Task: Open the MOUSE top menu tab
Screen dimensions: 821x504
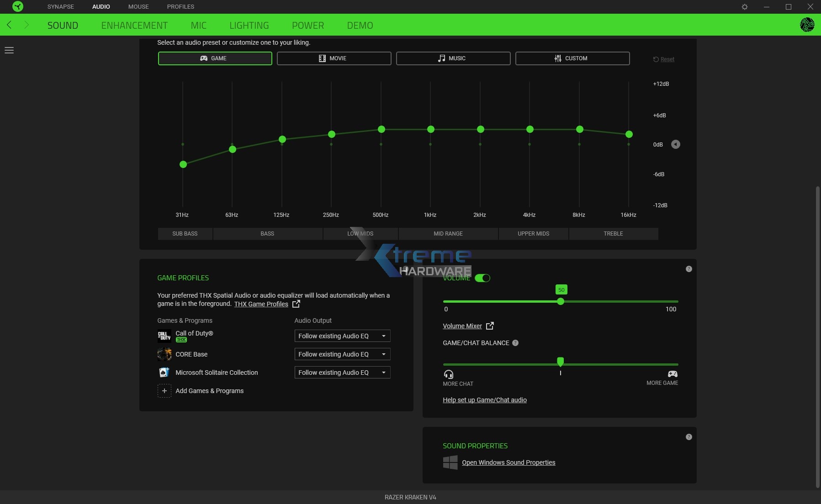Action: point(138,6)
